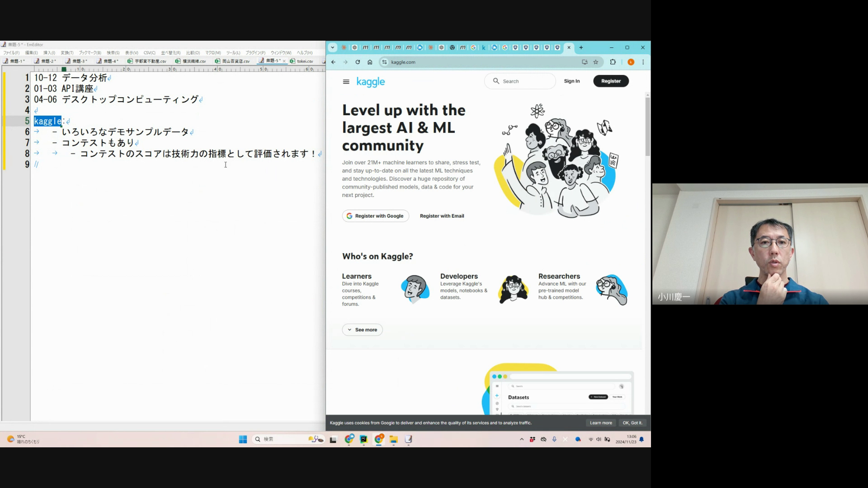Open the CSV(C) menu in EmEditor

click(149, 53)
